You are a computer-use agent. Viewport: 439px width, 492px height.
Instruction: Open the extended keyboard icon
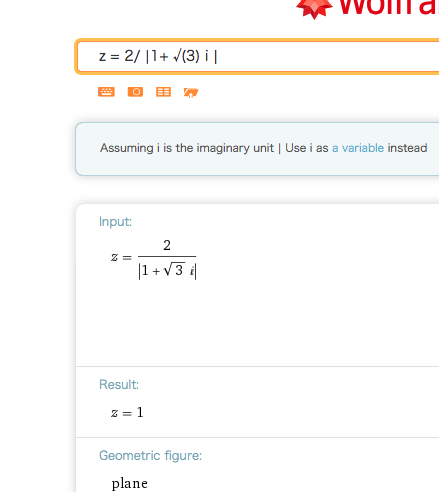[106, 92]
